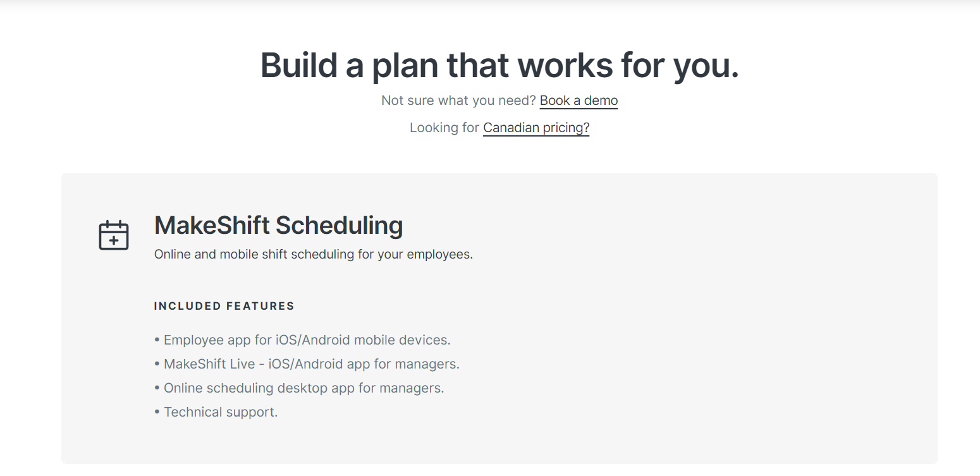This screenshot has height=476, width=980.
Task: Click the plus symbol inside the calendar icon
Action: click(114, 240)
